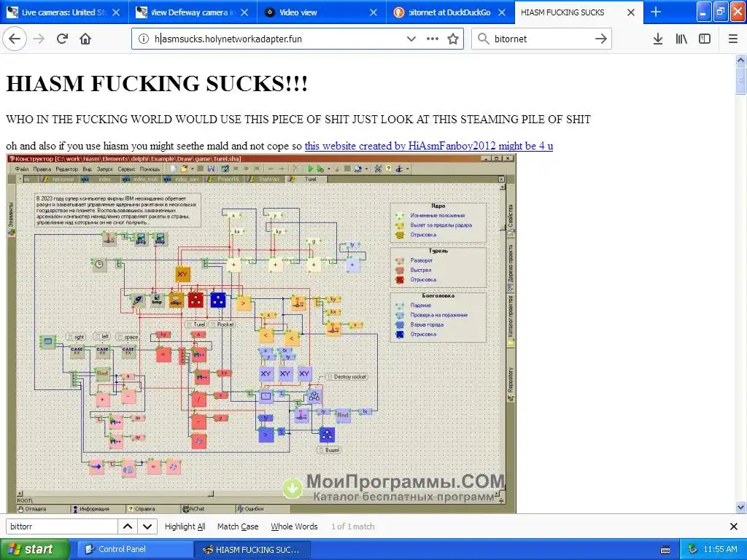
Task: Go back to the previous page
Action: coord(15,39)
